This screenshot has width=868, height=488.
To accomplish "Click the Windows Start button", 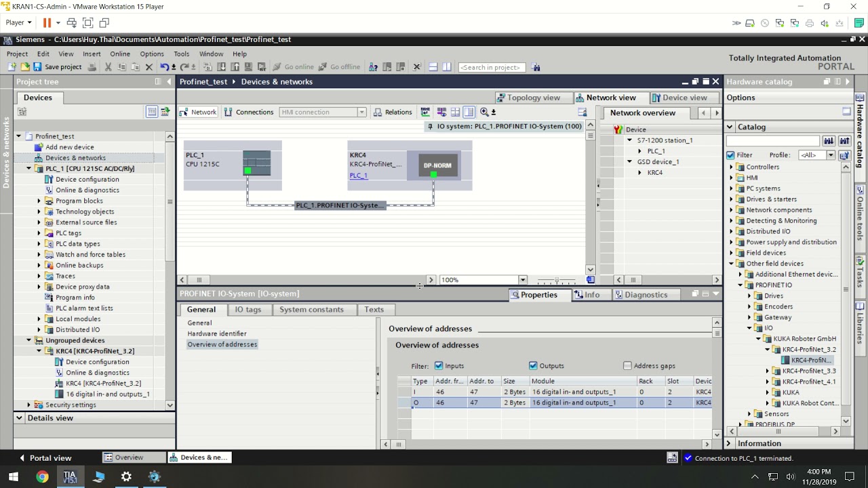I will (x=14, y=476).
